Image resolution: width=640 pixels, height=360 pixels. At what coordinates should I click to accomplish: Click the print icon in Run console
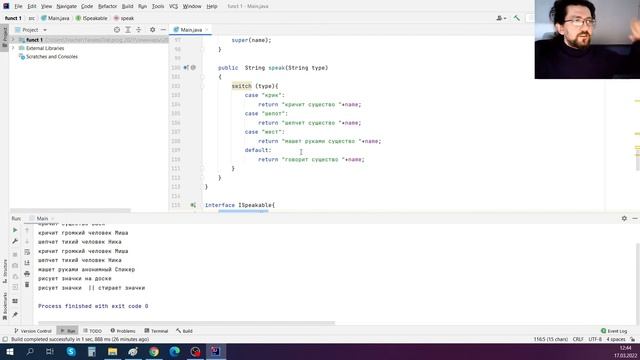pyautogui.click(x=27, y=273)
